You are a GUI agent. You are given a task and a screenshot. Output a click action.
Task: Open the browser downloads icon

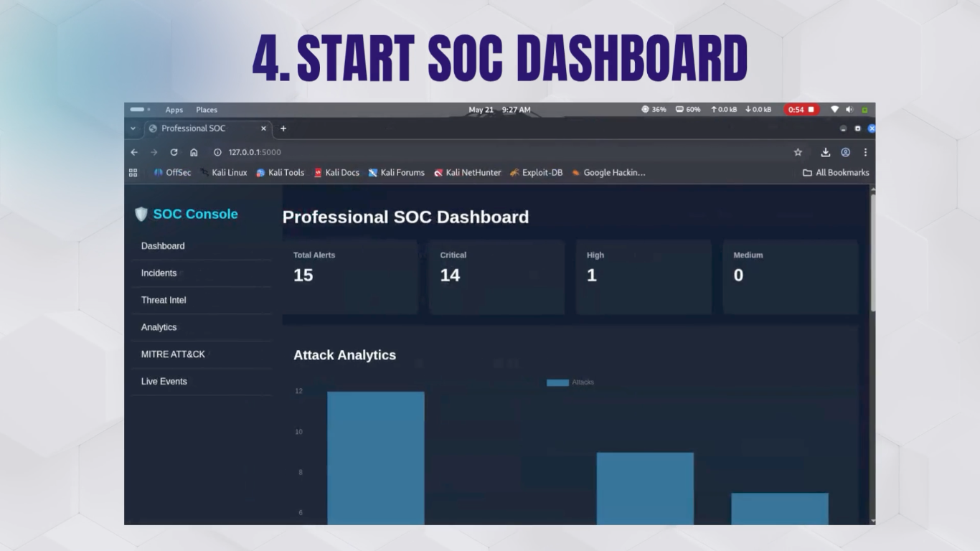[826, 152]
